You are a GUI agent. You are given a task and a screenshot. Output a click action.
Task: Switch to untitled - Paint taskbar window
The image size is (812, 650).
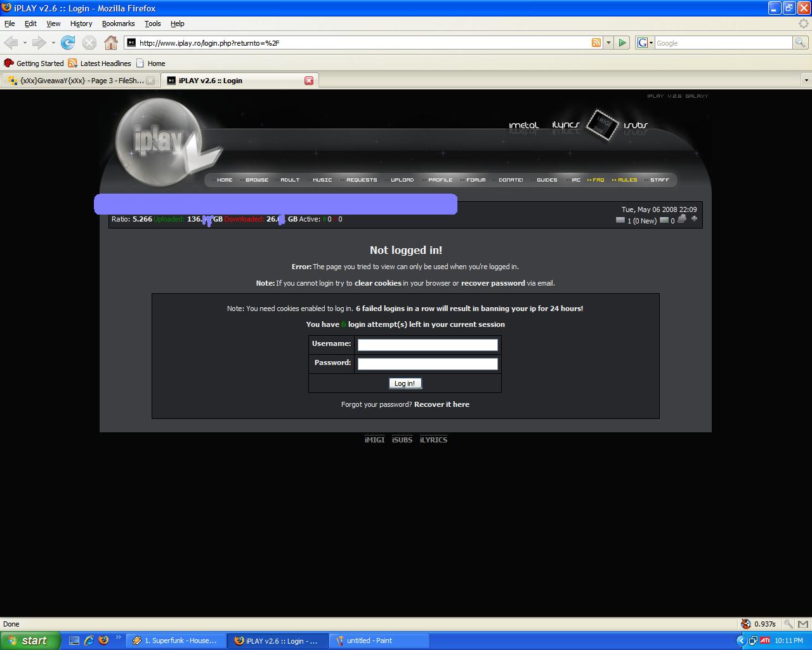(379, 640)
